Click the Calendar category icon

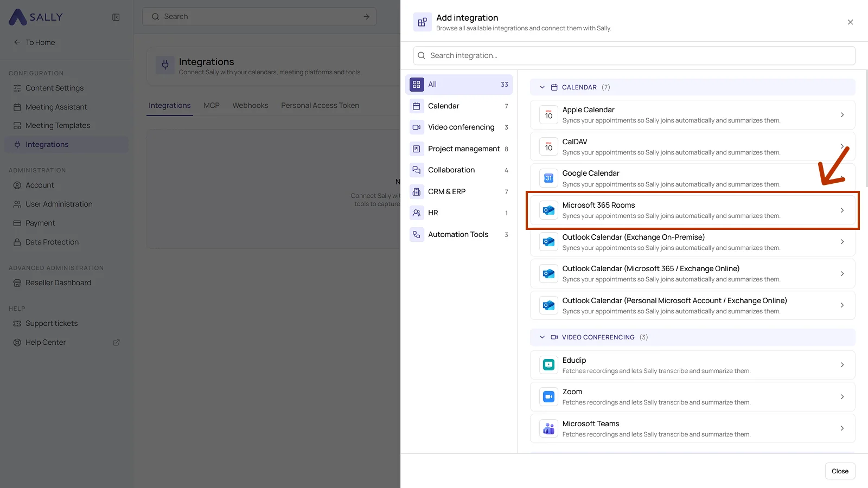(x=416, y=106)
